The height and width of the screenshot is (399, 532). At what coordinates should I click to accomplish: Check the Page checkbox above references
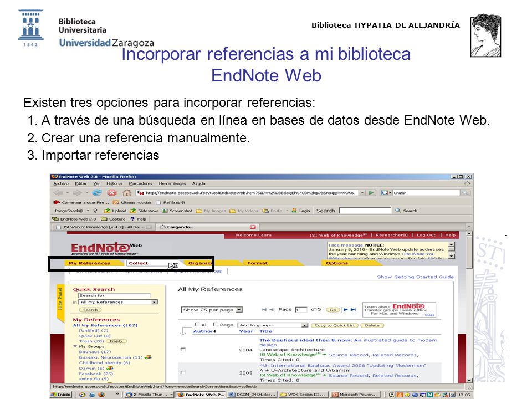pyautogui.click(x=216, y=324)
